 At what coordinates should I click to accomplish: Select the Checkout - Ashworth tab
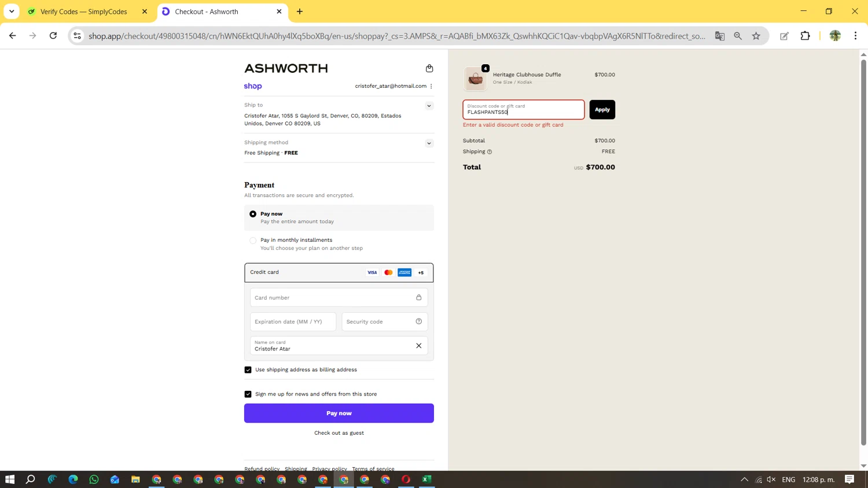click(x=222, y=12)
